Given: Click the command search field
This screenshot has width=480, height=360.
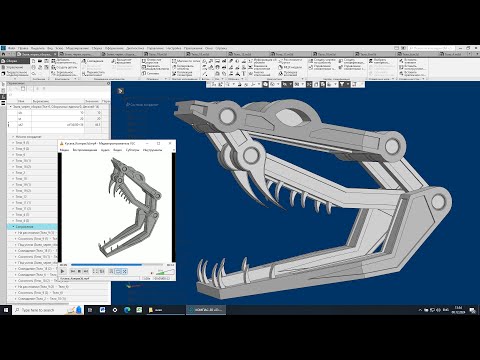Looking at the screenshot, I should point(431,48).
